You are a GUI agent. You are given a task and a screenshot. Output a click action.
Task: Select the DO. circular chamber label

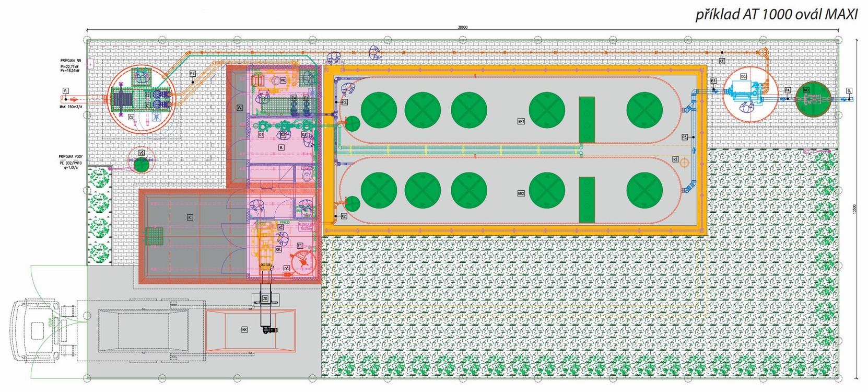pos(743,77)
